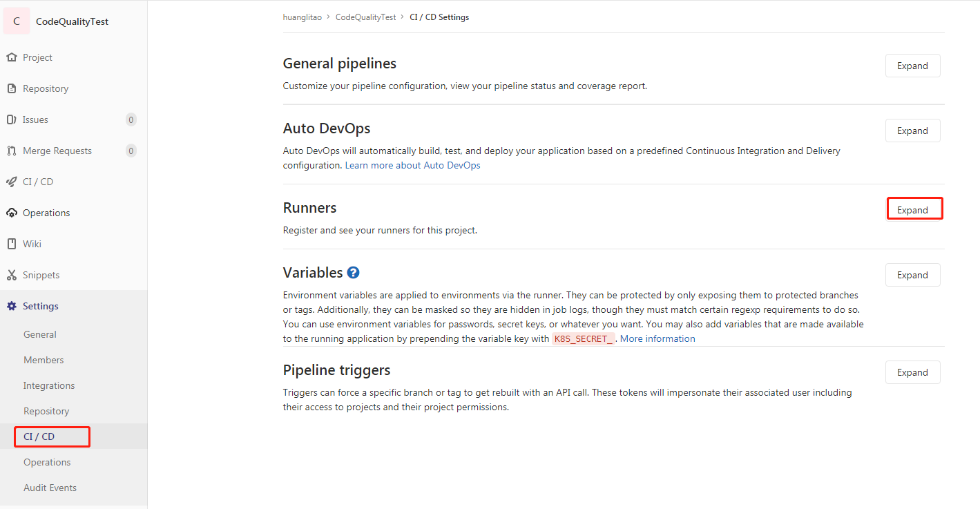Expand the Pipeline triggers section

coord(912,372)
